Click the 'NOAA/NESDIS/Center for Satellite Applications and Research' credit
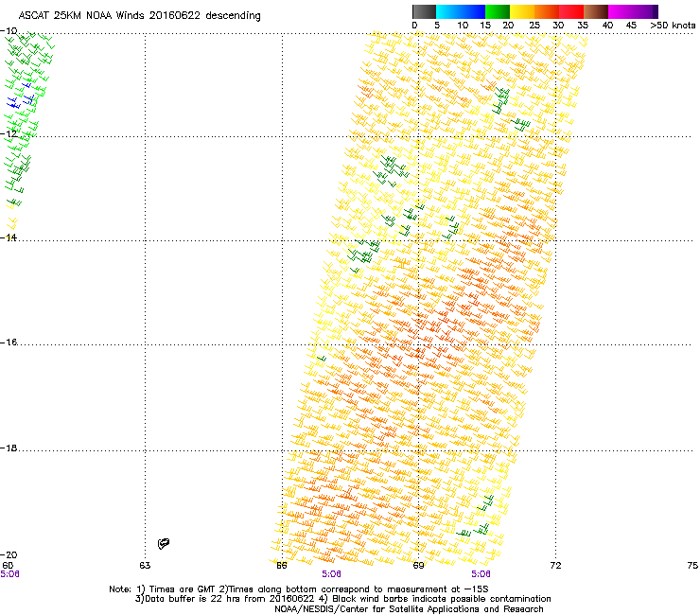 tap(409, 609)
